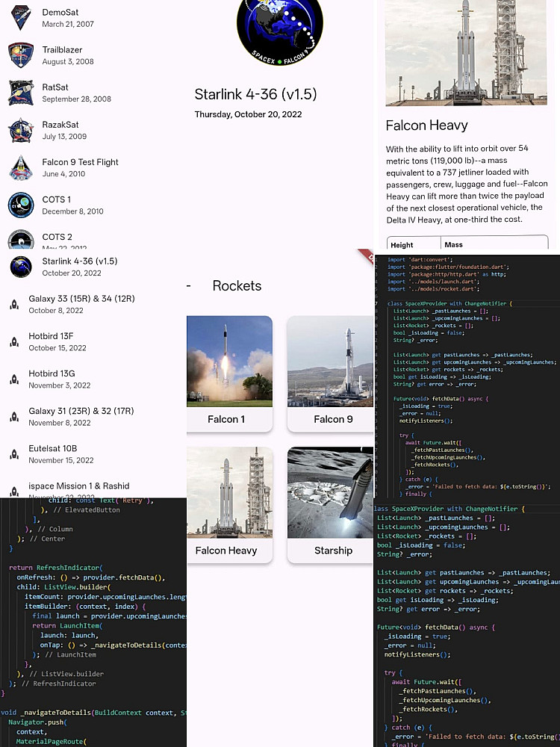Open the COTS 2 mission patch icon
The width and height of the screenshot is (560, 747).
point(21,240)
